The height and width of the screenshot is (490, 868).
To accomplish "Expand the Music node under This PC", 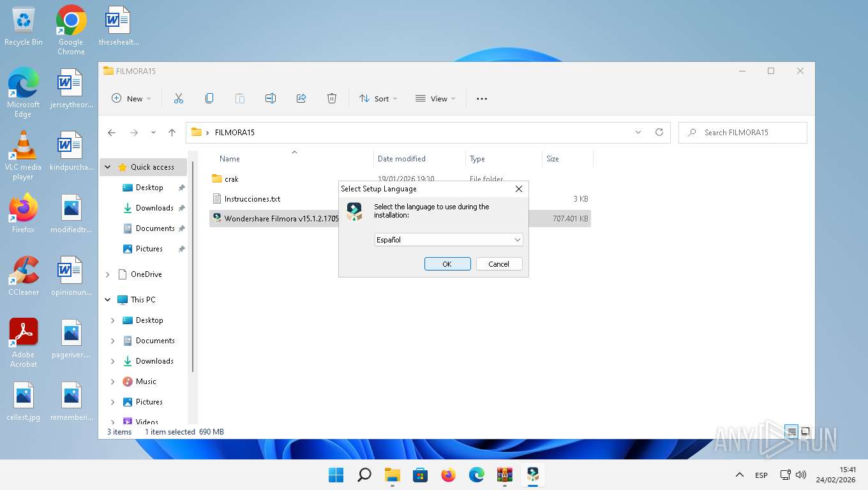I will (x=113, y=382).
